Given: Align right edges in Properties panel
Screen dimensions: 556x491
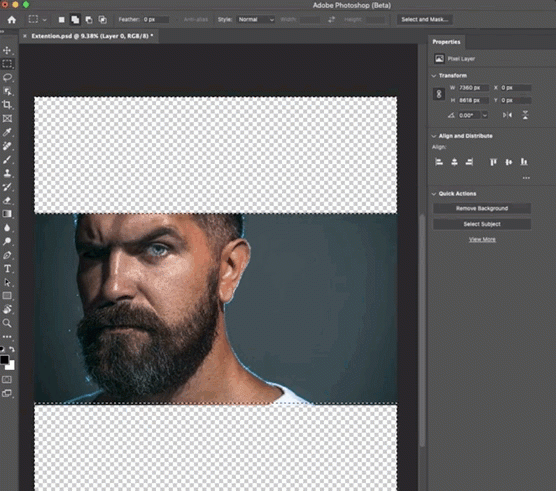Looking at the screenshot, I should (469, 162).
